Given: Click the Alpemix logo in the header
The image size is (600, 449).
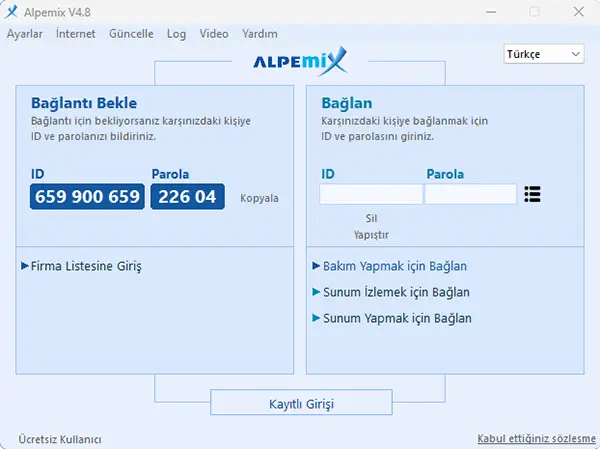Looking at the screenshot, I should click(300, 61).
